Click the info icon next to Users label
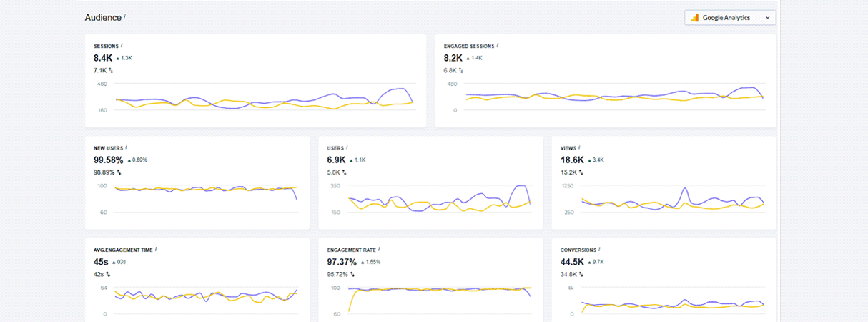Viewport: 868px width, 322px height. (347, 147)
